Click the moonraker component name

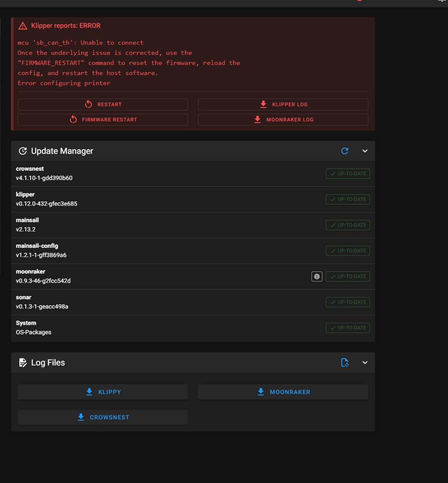(x=30, y=272)
